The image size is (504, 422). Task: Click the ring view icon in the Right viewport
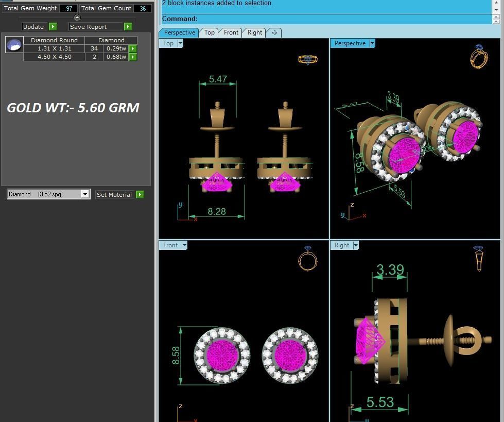479,258
